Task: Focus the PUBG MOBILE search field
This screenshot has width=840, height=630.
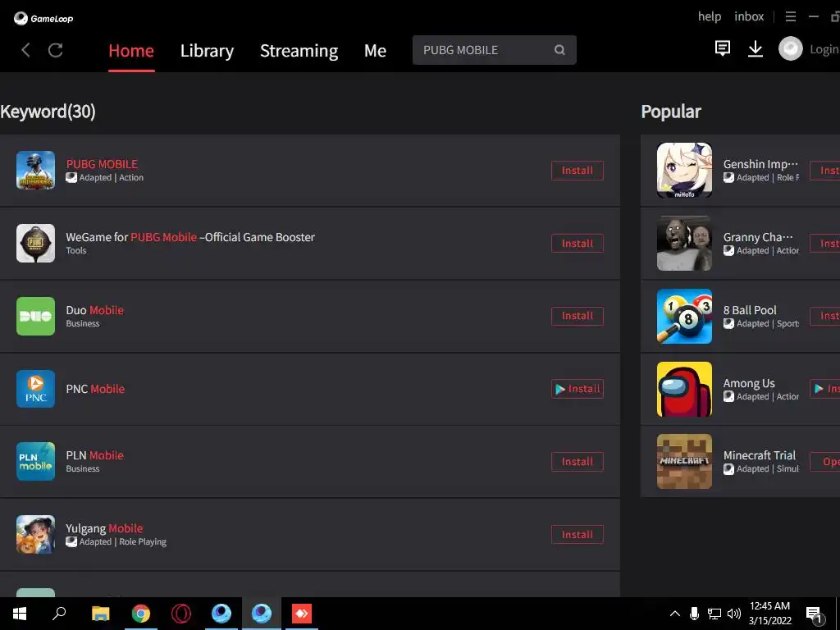Action: [494, 50]
